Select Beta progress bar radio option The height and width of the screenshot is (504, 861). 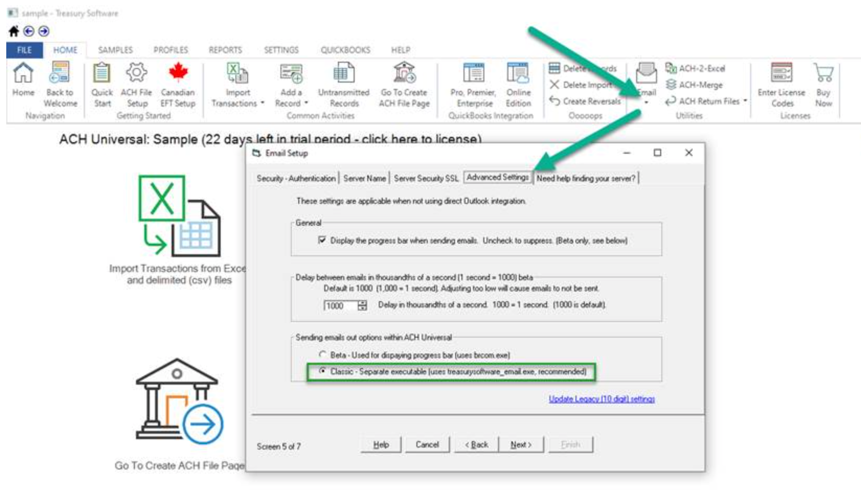click(323, 354)
